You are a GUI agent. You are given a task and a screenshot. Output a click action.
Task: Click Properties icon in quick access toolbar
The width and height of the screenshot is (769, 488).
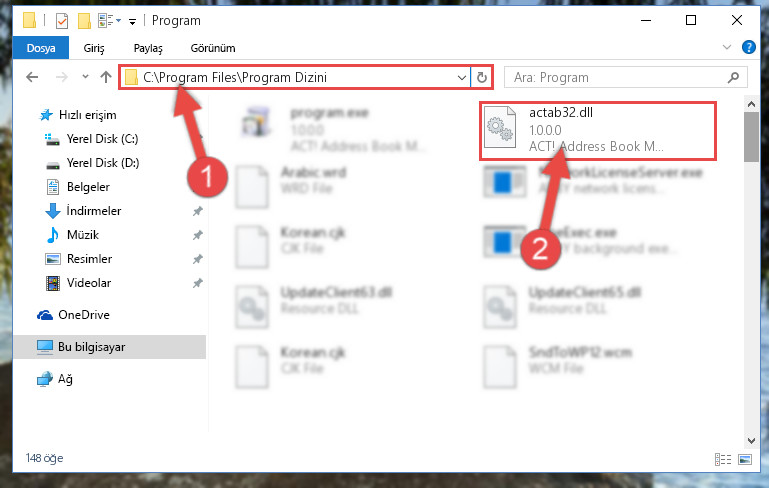tap(62, 21)
